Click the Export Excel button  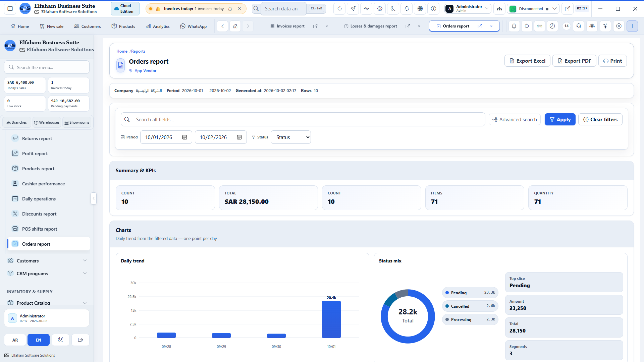[527, 61]
